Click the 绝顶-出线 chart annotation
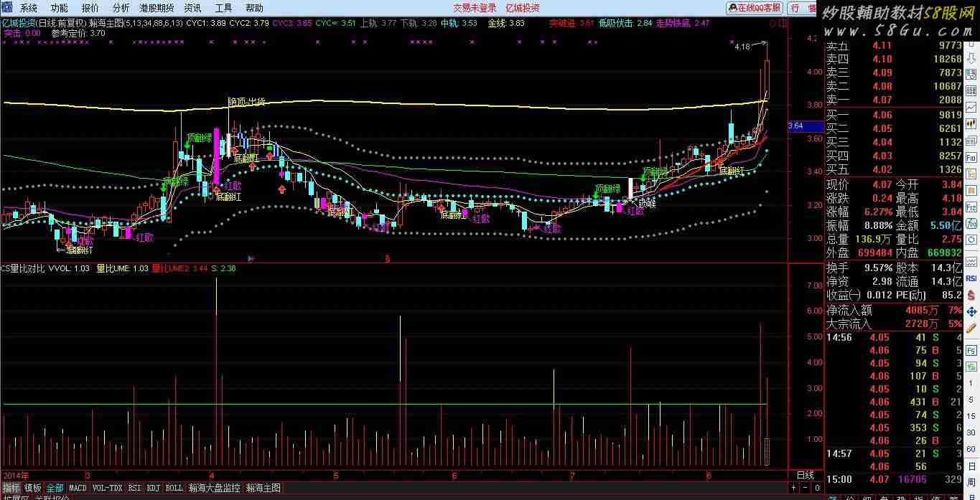Viewport: 980px width, 500px height. click(x=246, y=102)
